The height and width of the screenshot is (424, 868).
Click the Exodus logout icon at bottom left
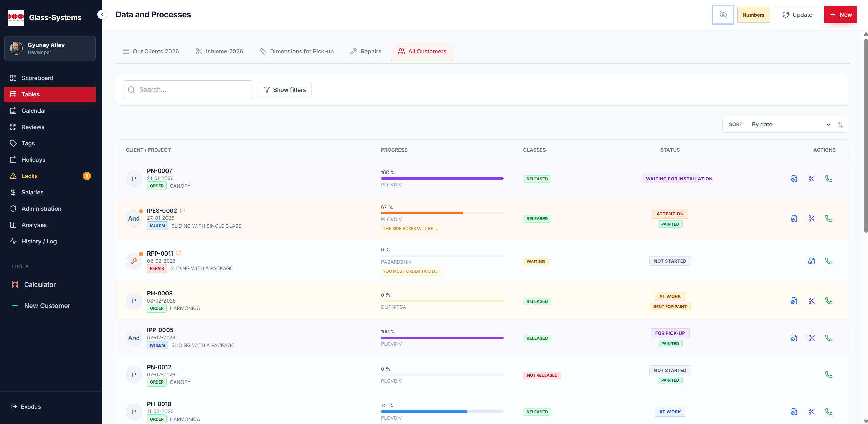coord(14,406)
